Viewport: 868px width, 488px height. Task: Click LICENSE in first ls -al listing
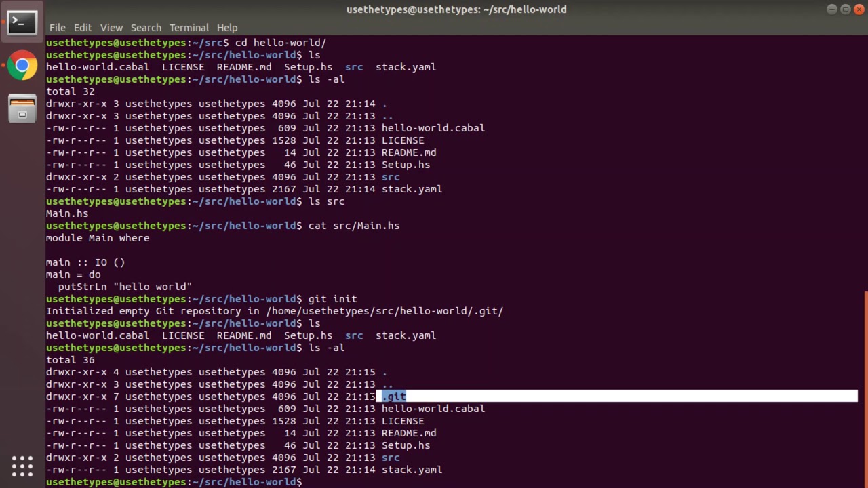[403, 140]
